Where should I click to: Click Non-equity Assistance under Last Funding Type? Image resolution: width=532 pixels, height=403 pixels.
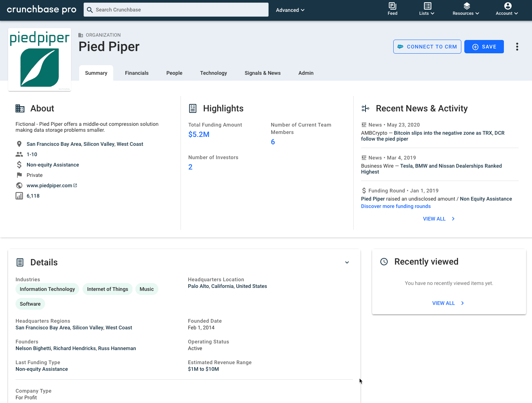coord(42,369)
